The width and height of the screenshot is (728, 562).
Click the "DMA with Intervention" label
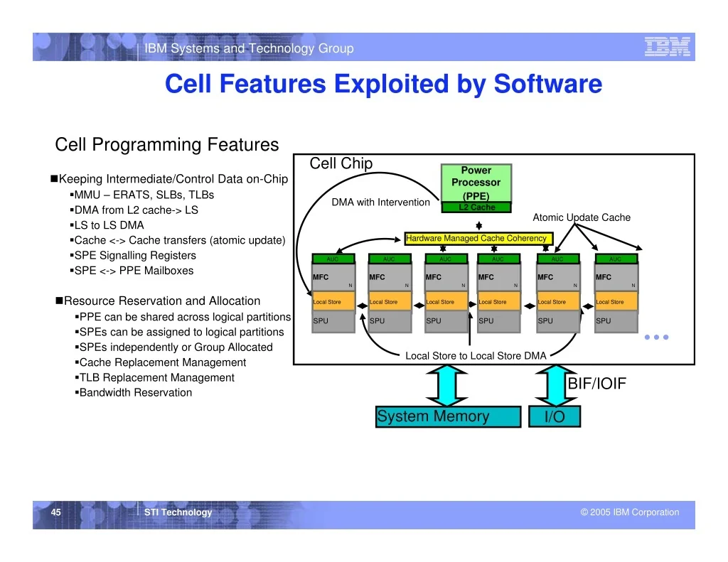pyautogui.click(x=381, y=202)
